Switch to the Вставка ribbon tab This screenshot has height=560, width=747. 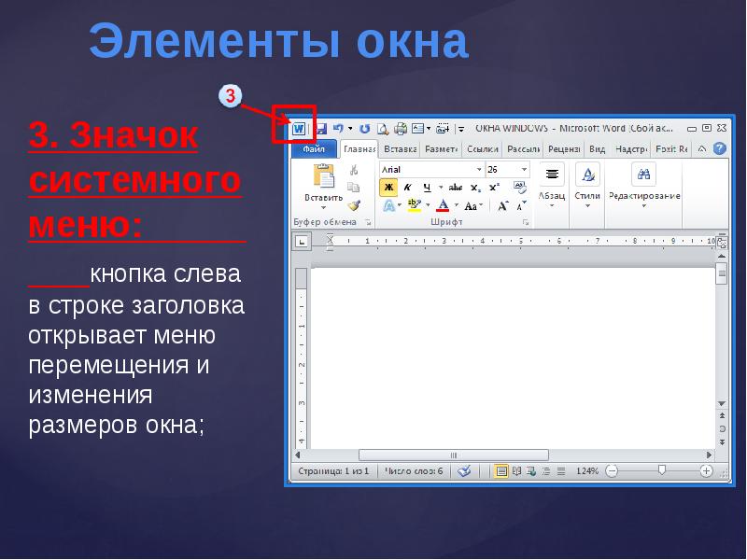coord(400,149)
